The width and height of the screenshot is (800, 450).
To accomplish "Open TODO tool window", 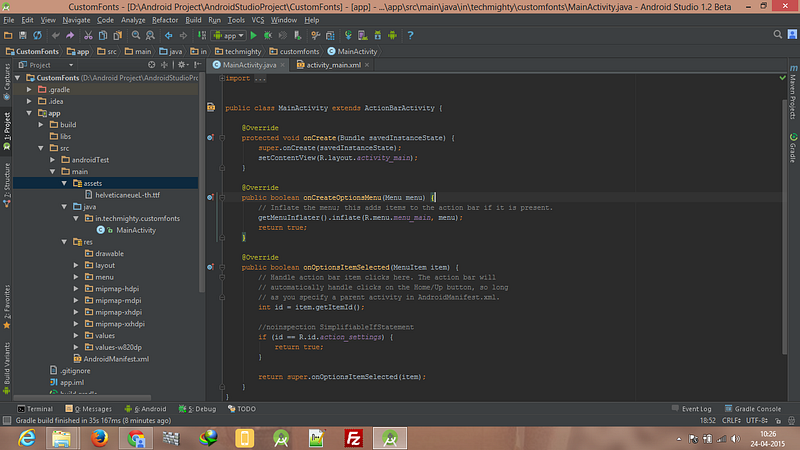I will [x=242, y=409].
